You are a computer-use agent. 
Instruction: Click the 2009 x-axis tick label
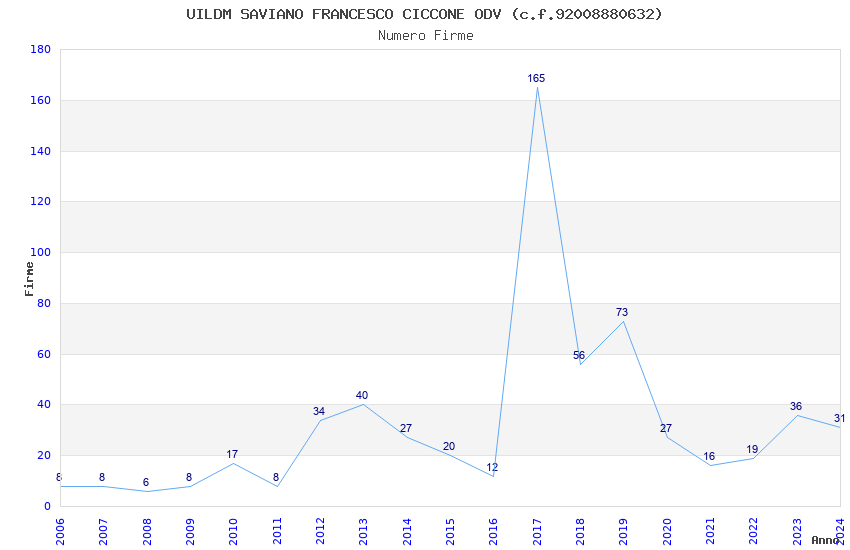[190, 532]
